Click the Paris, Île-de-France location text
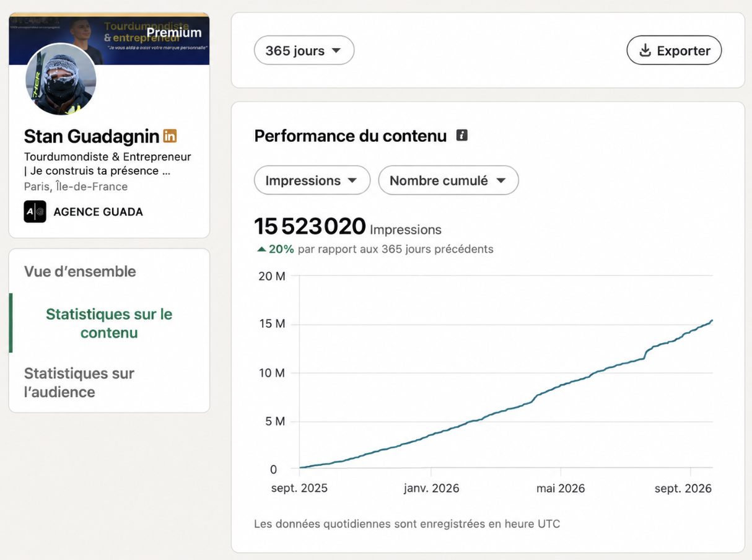Screen dimensions: 752x560 click(x=76, y=186)
